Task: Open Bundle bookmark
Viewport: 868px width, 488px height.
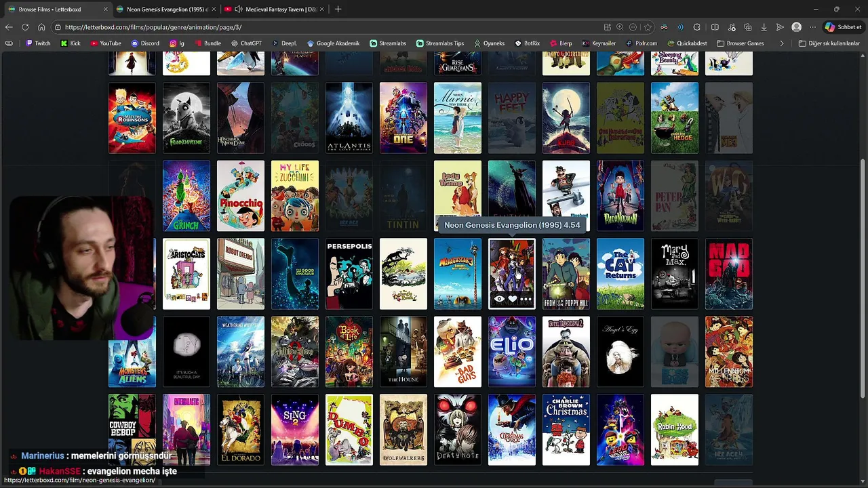Action: click(x=208, y=43)
